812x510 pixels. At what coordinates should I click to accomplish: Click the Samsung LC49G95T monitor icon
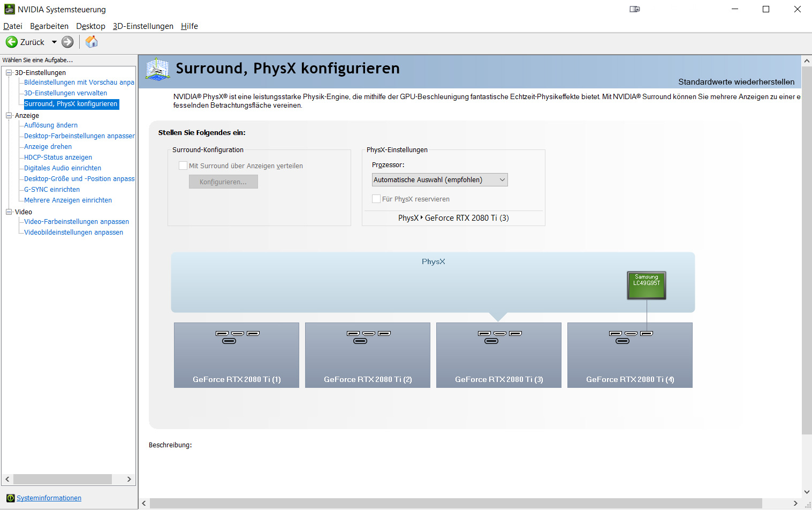click(647, 285)
